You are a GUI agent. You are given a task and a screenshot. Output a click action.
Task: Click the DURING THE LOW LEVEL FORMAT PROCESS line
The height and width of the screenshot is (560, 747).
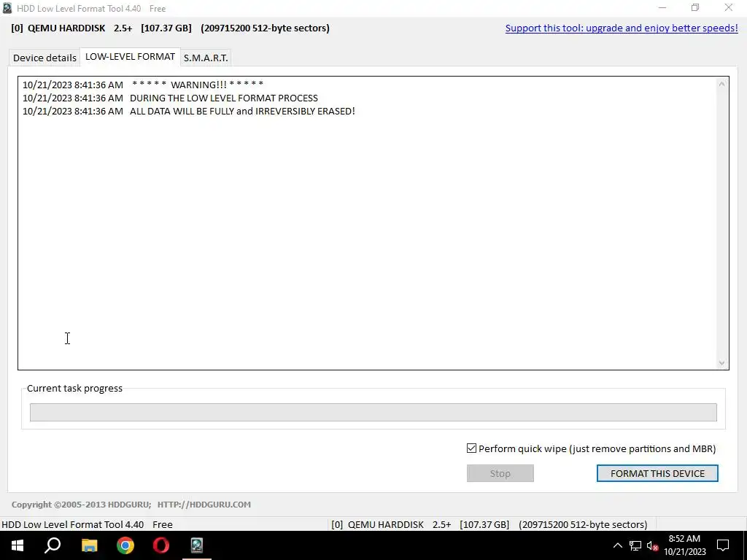170,98
